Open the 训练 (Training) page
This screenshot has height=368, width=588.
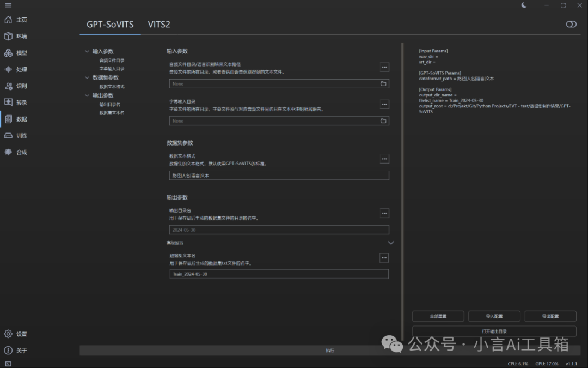(16, 136)
